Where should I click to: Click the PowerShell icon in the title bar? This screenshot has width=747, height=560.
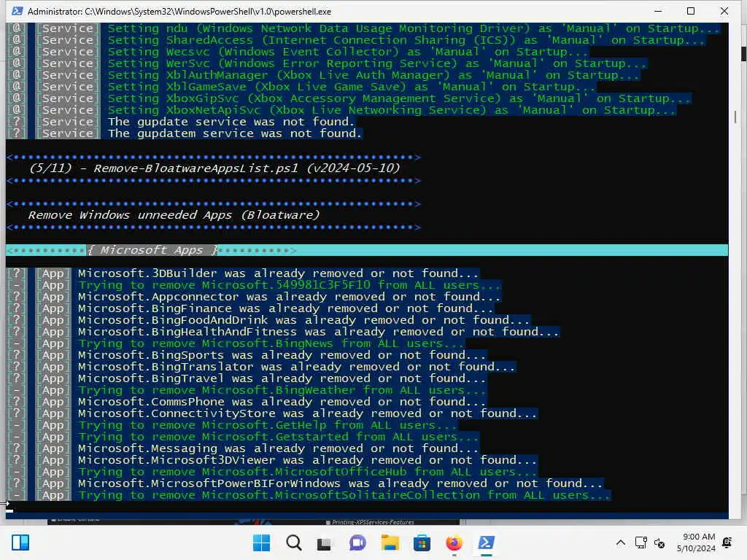coord(18,11)
